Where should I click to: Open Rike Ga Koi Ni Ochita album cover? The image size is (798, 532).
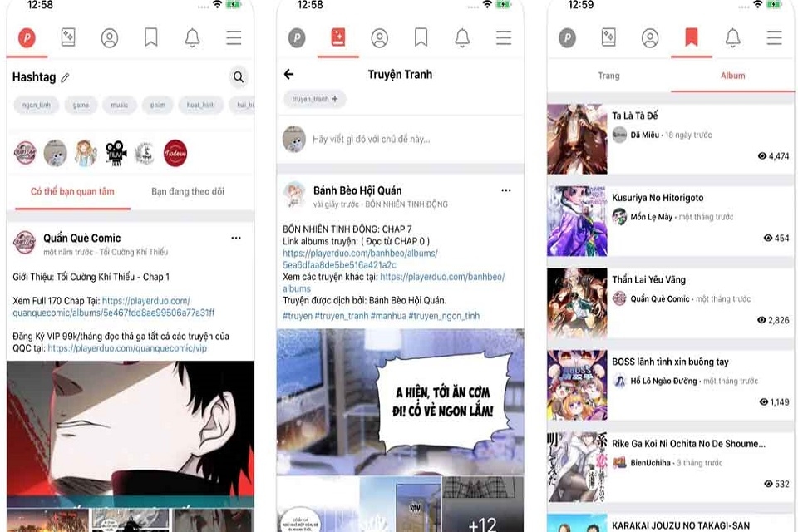[577, 467]
